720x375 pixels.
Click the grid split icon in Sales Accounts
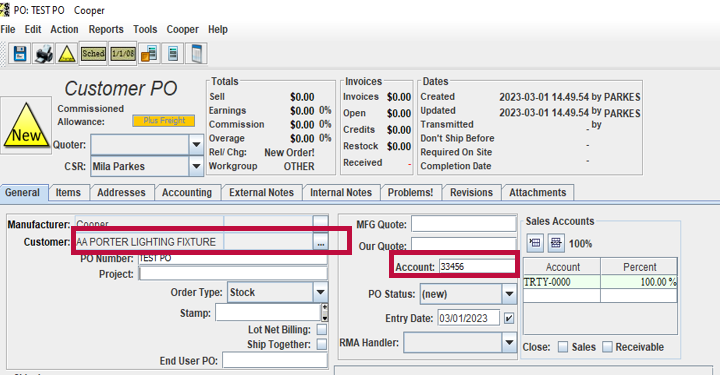556,243
